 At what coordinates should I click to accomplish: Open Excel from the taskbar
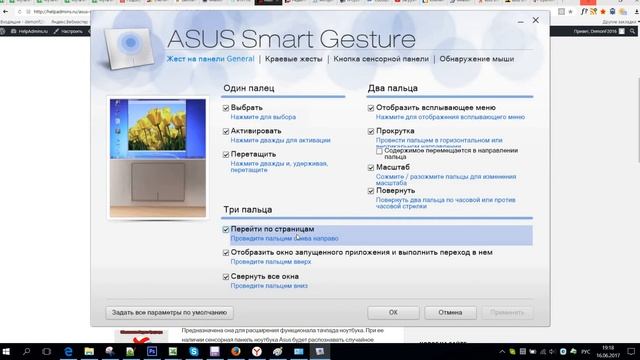pos(173,351)
